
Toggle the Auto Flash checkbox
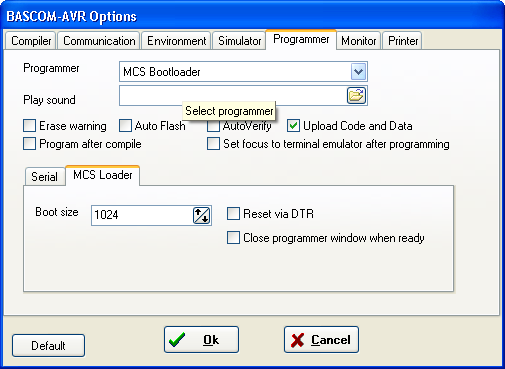point(125,126)
